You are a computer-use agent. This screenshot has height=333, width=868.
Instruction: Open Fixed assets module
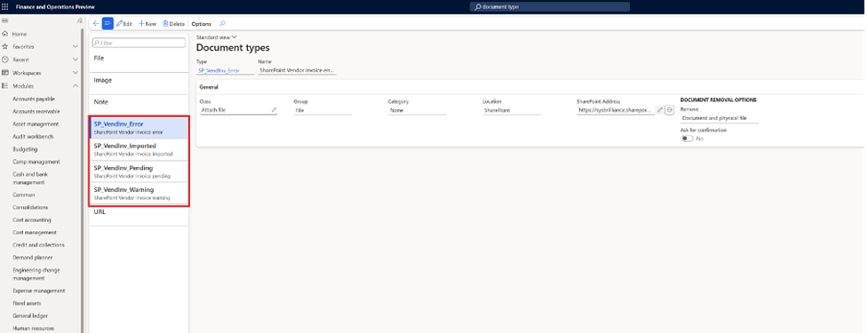[x=27, y=303]
